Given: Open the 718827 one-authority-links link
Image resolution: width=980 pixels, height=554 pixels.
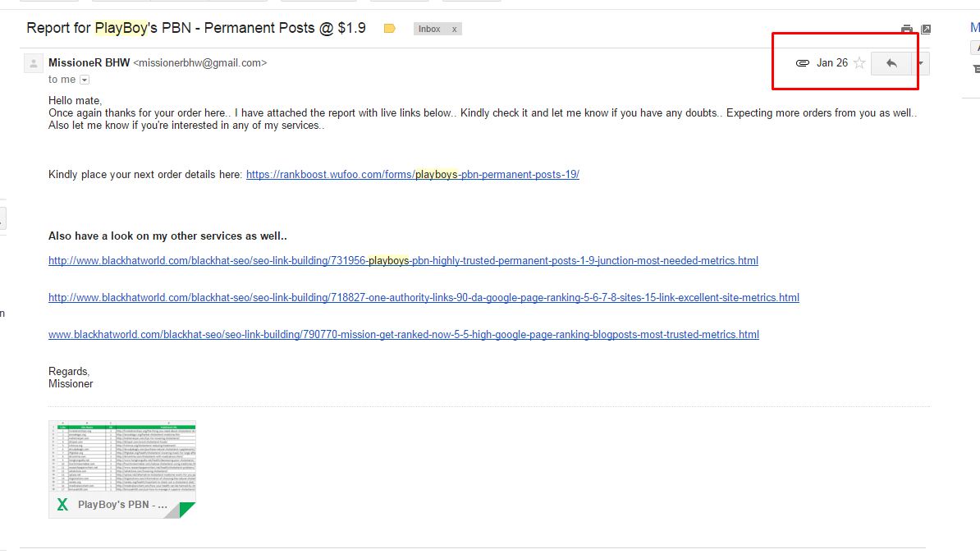Looking at the screenshot, I should click(424, 298).
